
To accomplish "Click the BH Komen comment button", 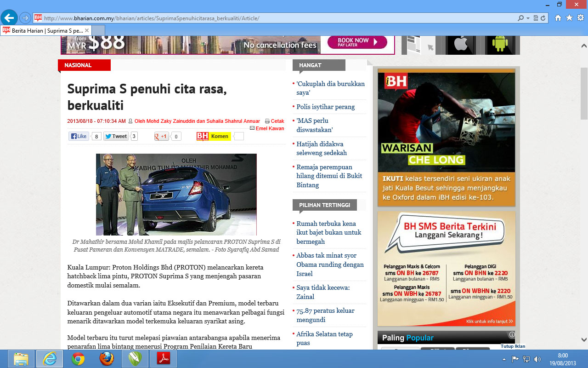I will [214, 136].
